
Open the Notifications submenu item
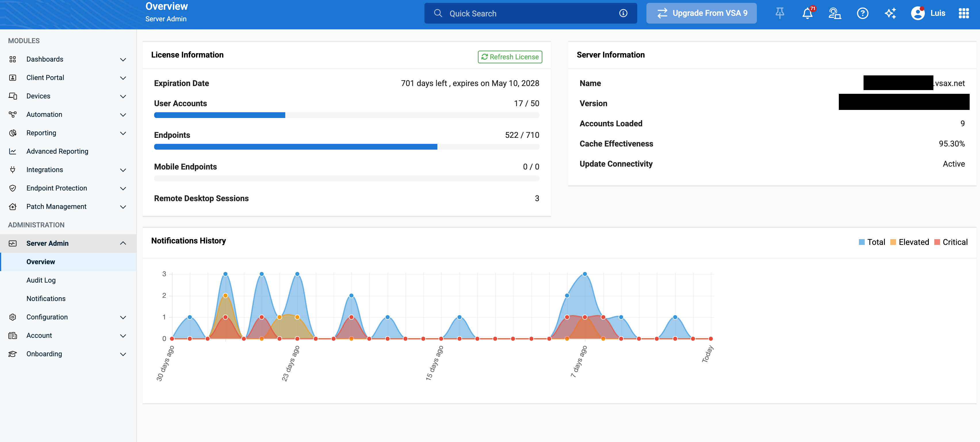(68, 299)
